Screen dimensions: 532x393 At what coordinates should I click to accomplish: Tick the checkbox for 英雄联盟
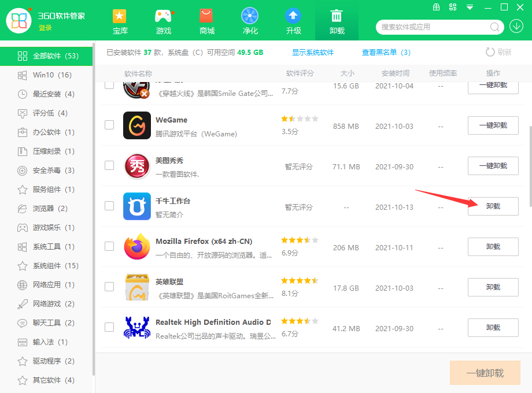pos(109,287)
